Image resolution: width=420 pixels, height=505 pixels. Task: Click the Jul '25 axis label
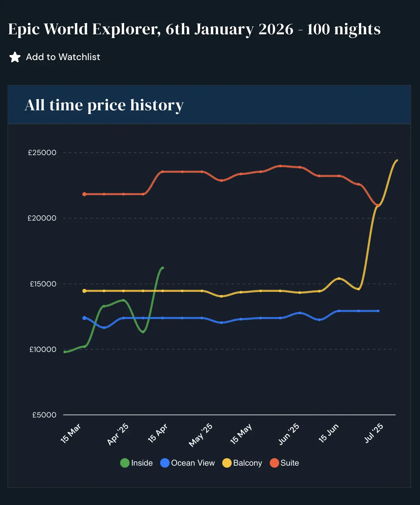(374, 433)
